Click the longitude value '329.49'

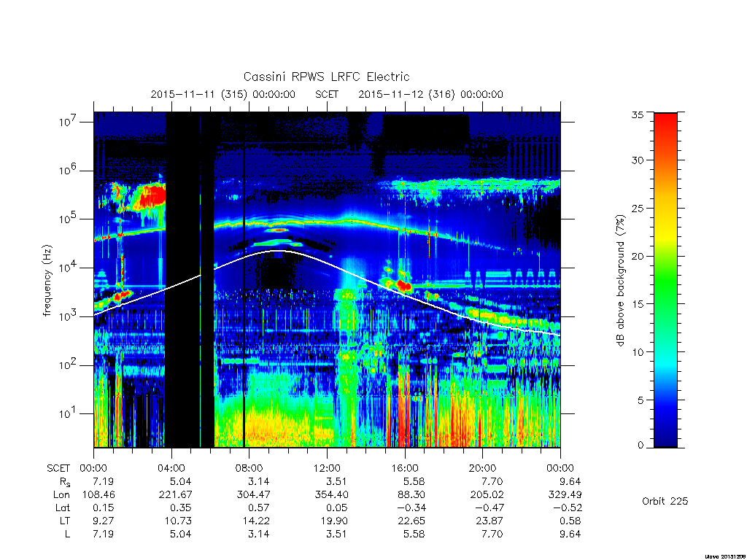pyautogui.click(x=565, y=495)
